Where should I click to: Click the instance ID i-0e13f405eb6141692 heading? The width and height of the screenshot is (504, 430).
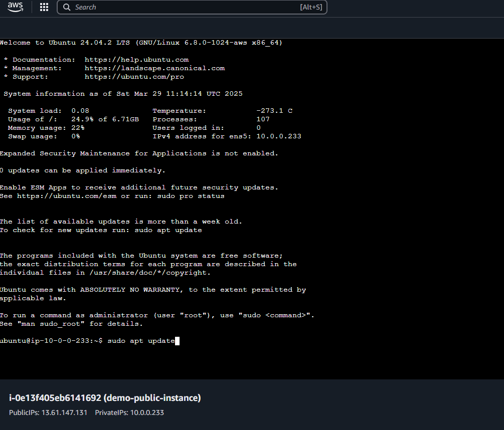(105, 398)
